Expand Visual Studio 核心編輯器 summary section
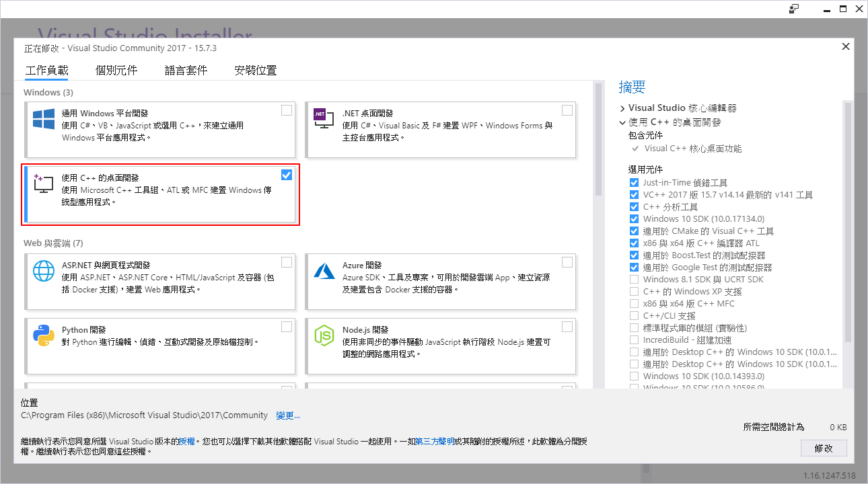The width and height of the screenshot is (868, 484). tap(622, 108)
